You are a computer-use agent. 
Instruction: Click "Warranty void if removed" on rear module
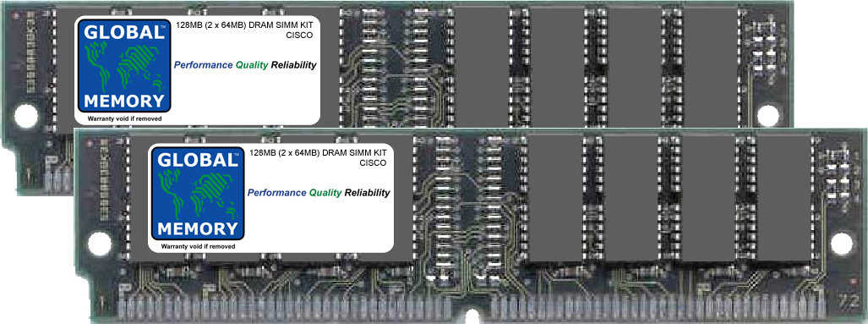(x=124, y=118)
